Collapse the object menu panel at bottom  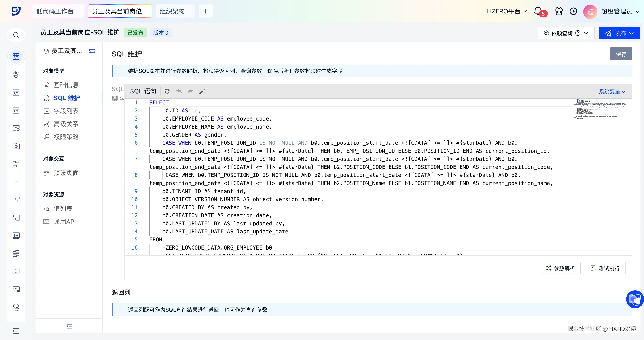[x=69, y=326]
